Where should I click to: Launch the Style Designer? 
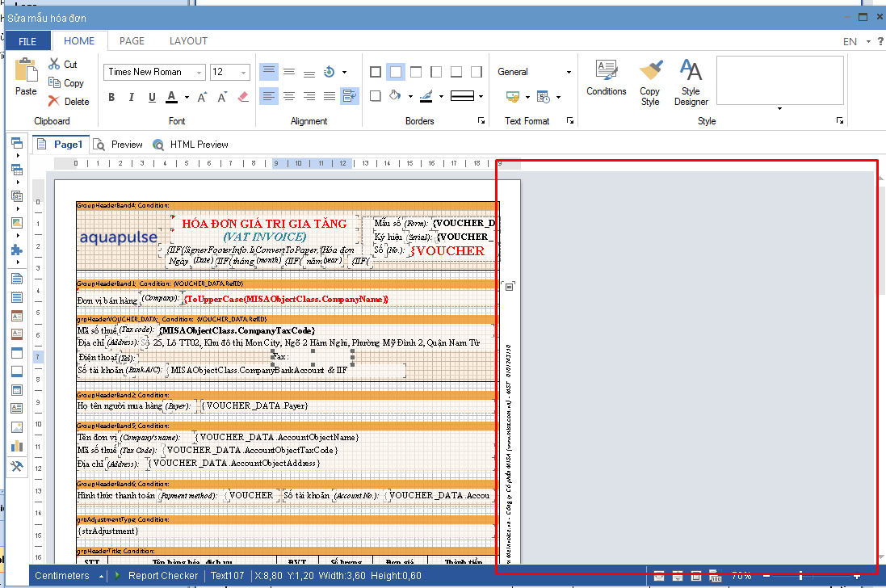coord(691,82)
